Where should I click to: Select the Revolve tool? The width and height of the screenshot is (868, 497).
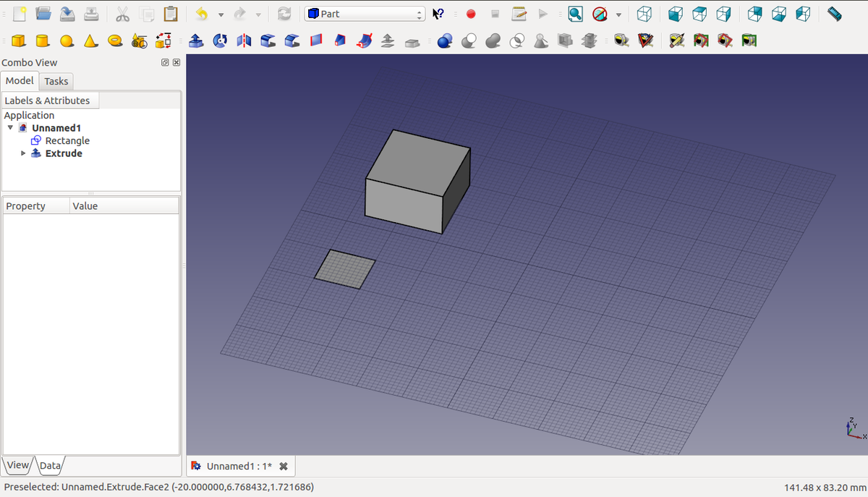pyautogui.click(x=220, y=41)
